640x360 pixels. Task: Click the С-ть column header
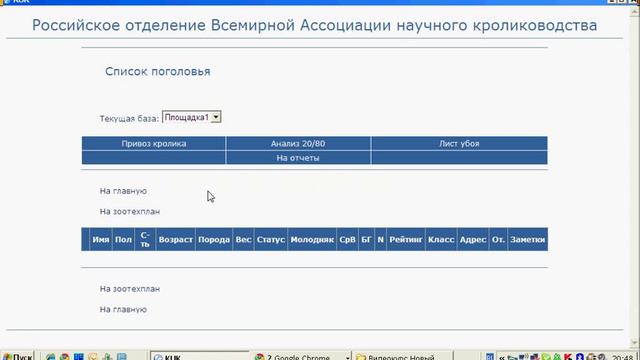pyautogui.click(x=145, y=240)
